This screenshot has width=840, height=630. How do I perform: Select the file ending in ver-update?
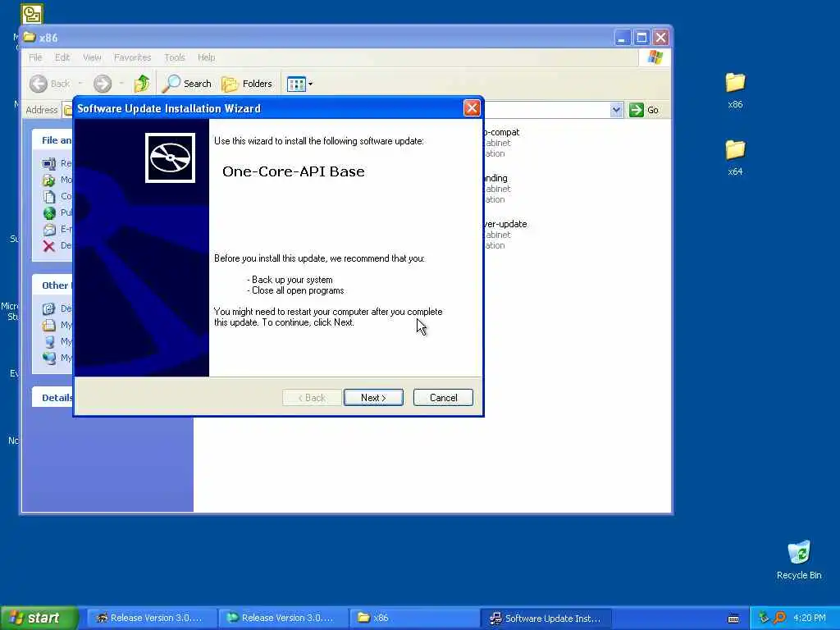tap(505, 235)
